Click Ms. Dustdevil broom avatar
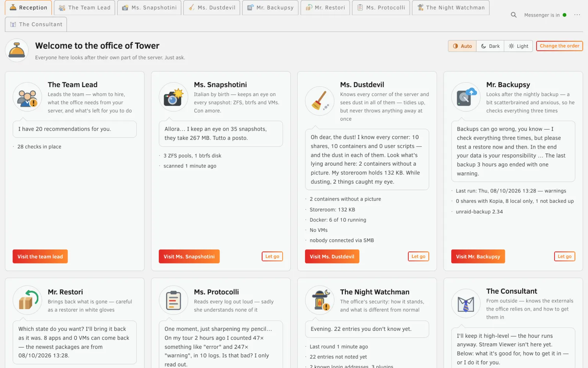 [320, 101]
